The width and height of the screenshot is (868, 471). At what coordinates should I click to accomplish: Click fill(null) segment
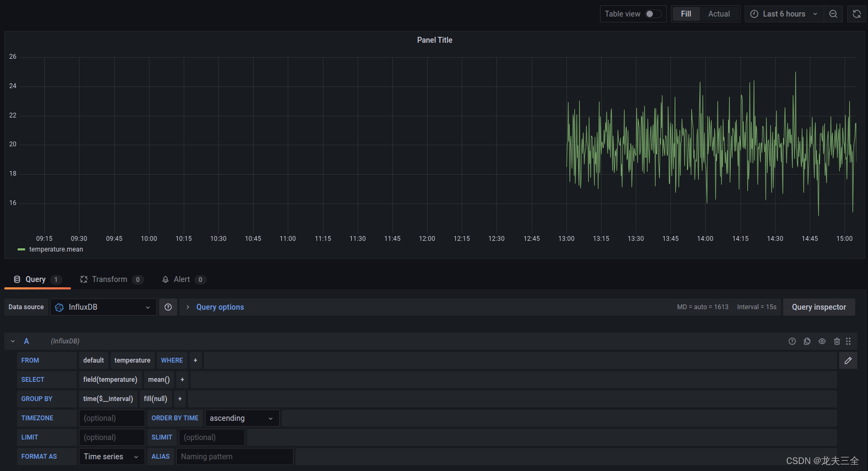[x=155, y=399]
